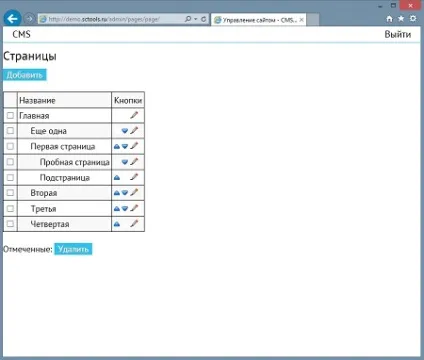
Task: Click the Добавить button
Action: pyautogui.click(x=25, y=75)
